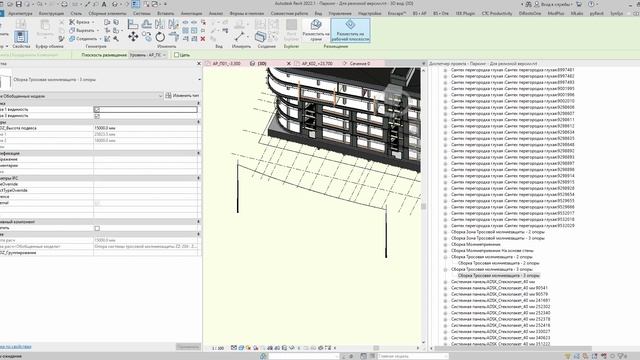Select the highlighted 'Сборка Тросовая молниезащита - 3 опоры' child item
640x360 pixels.
click(x=498, y=276)
